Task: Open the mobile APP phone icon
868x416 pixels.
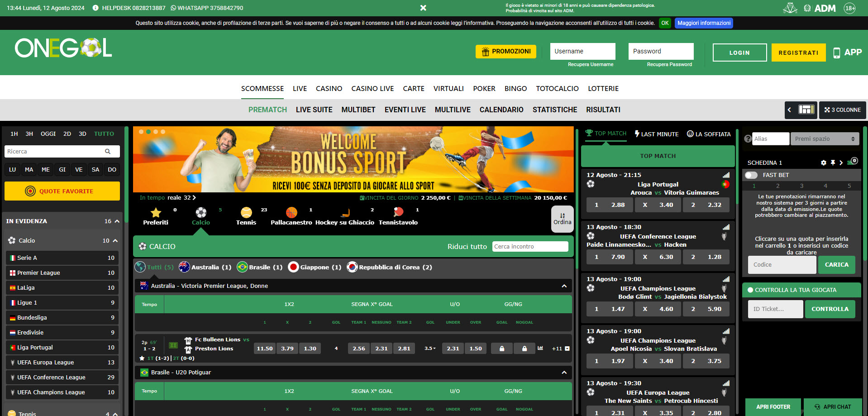Action: click(x=837, y=53)
